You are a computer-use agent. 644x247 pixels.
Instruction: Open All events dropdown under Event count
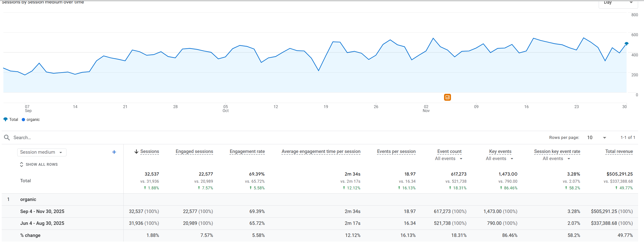(448, 159)
